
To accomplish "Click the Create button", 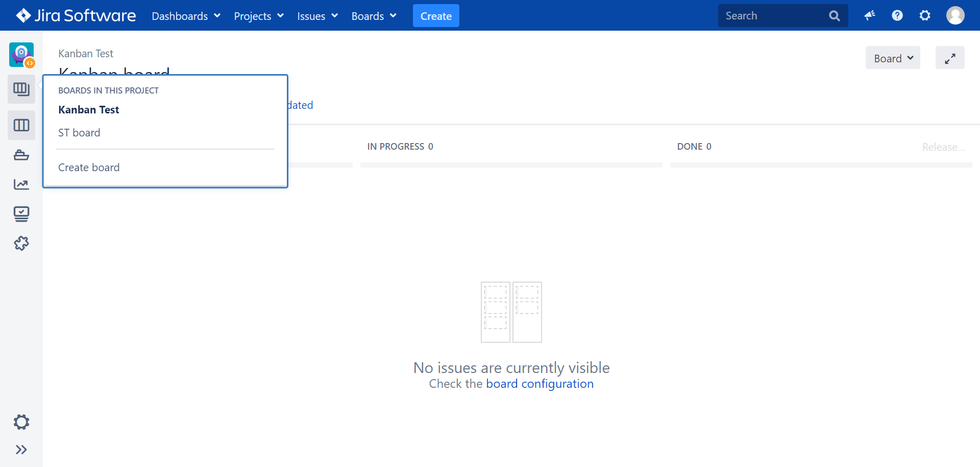I will [x=436, y=16].
